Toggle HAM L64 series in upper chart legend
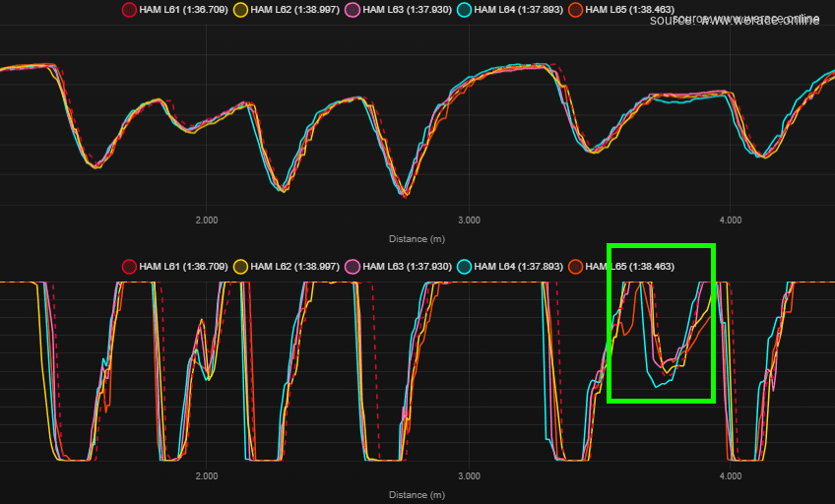The height and width of the screenshot is (504, 835). [x=510, y=10]
